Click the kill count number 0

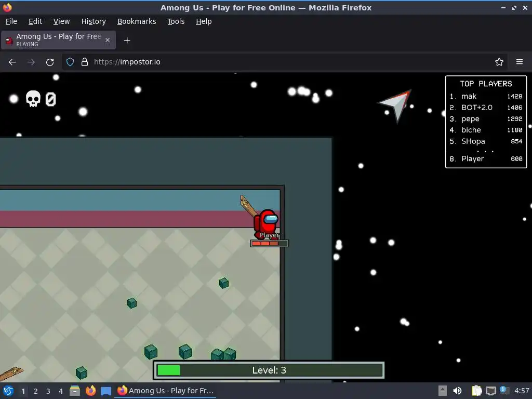click(x=50, y=99)
